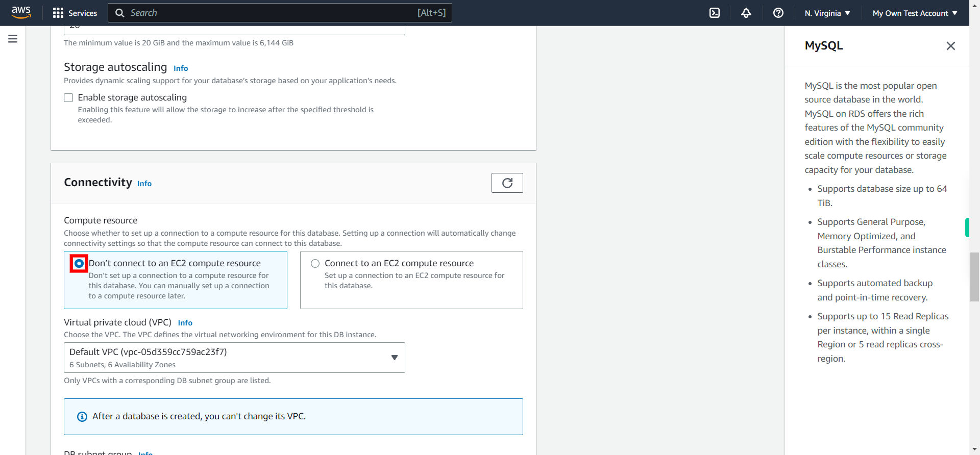Open the N. Virginia region selector
Screen dimensions: 980x455
827,13
